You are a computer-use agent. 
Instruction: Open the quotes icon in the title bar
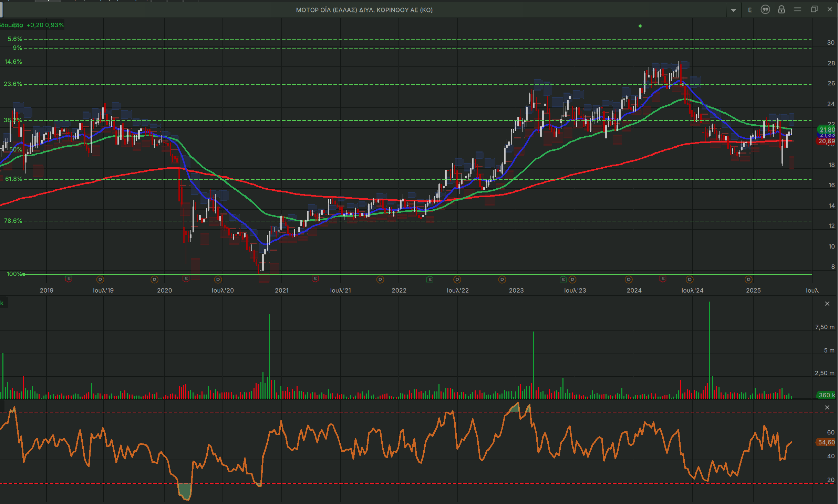click(765, 10)
